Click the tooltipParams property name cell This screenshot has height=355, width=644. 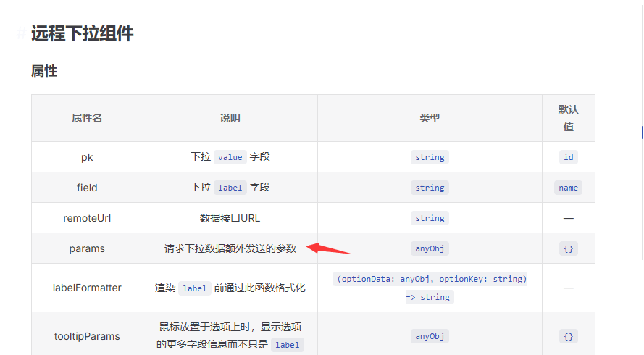point(87,336)
